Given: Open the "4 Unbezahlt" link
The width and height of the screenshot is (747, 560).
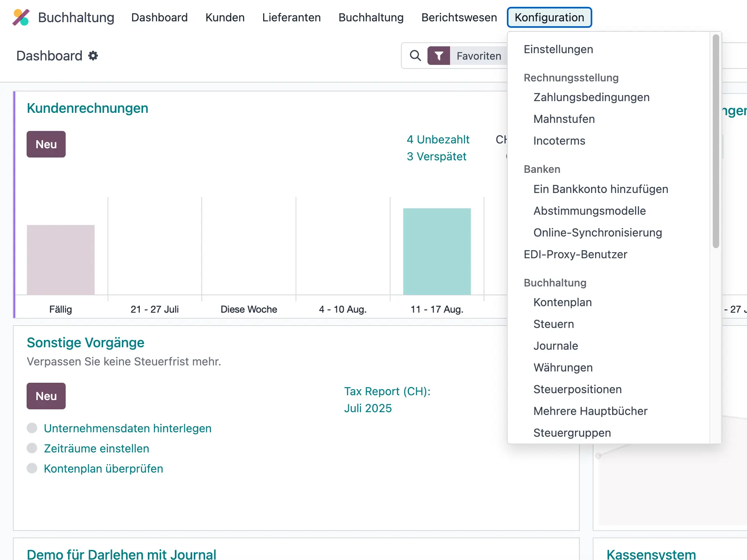Looking at the screenshot, I should click(438, 139).
